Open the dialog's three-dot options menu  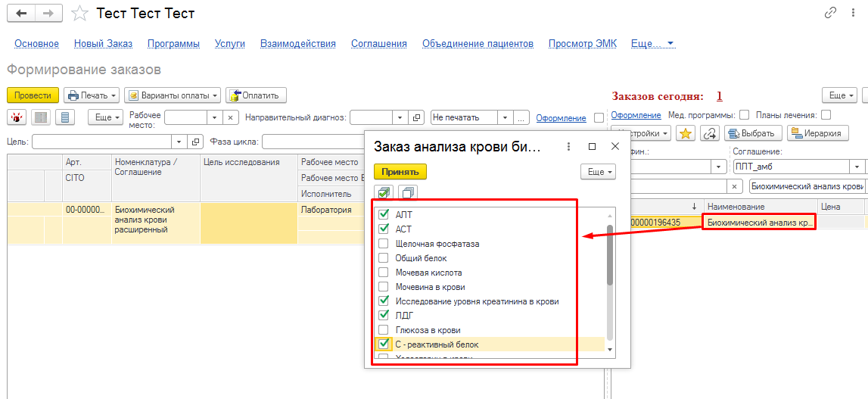[569, 147]
